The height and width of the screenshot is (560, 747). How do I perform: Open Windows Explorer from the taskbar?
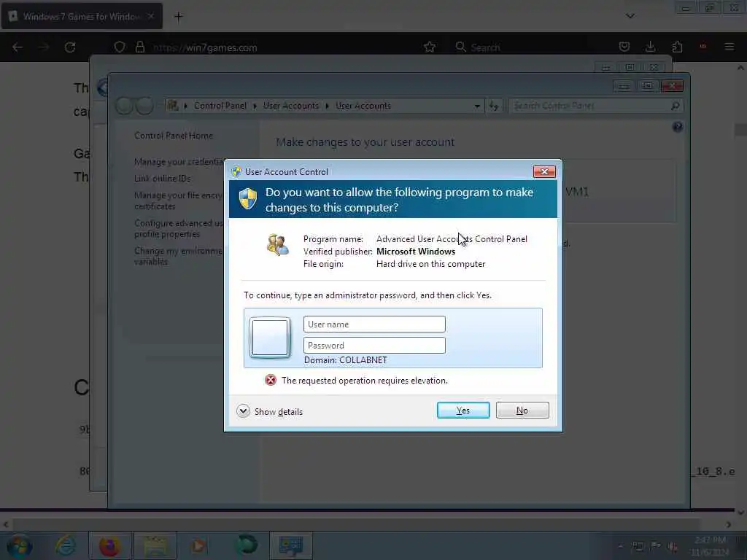155,545
